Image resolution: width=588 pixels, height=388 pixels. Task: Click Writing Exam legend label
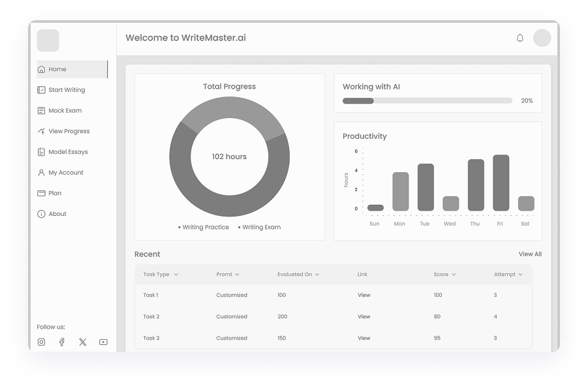point(262,227)
